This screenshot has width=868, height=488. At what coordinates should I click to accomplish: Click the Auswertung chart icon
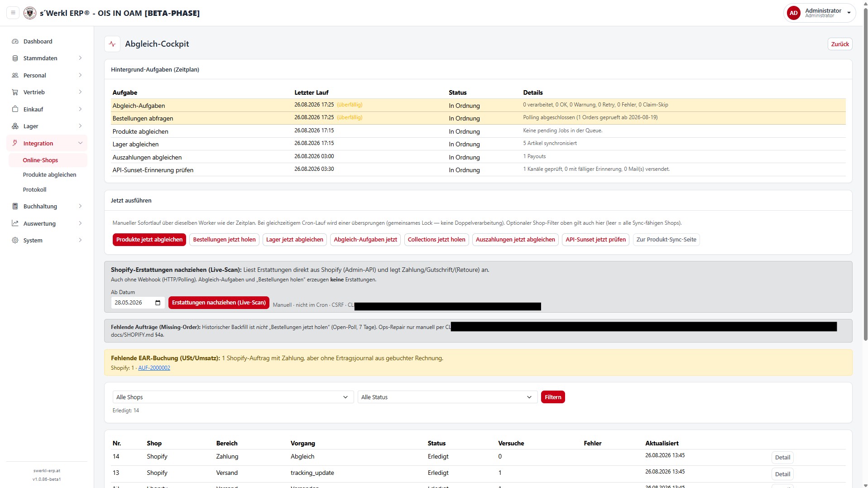coord(15,223)
